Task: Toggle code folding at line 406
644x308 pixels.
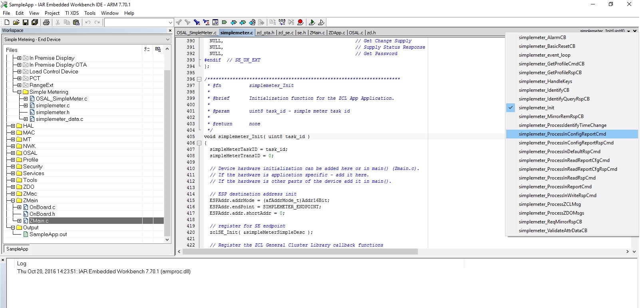Action: pos(199,143)
